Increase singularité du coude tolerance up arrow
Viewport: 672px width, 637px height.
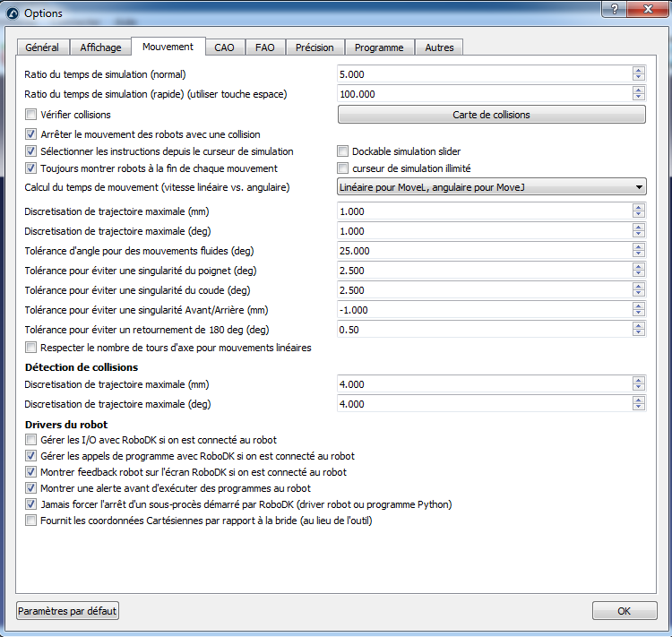639,287
